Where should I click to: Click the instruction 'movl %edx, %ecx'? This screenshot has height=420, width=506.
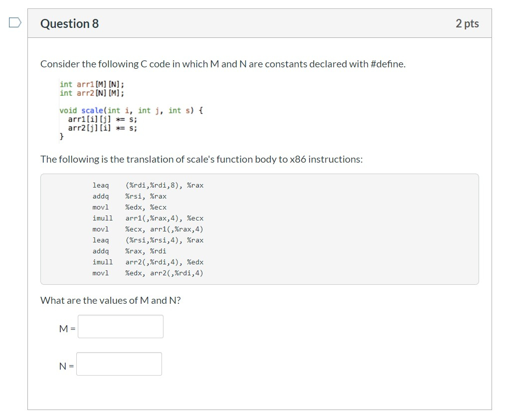(130, 207)
